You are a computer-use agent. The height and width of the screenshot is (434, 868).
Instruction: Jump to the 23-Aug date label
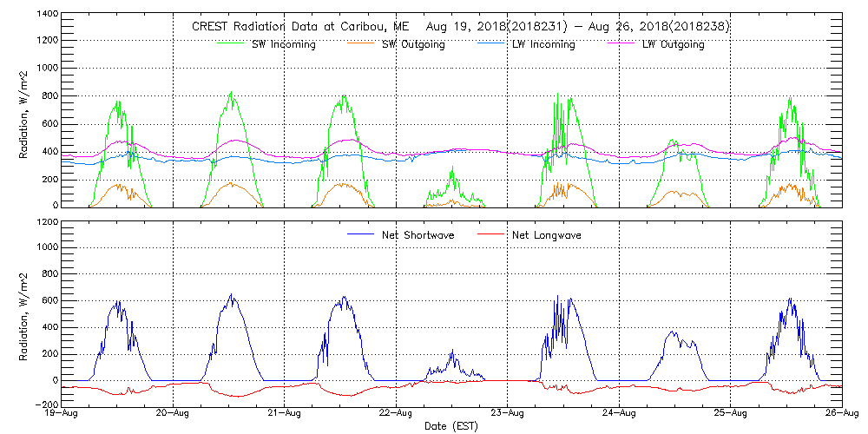[x=508, y=413]
